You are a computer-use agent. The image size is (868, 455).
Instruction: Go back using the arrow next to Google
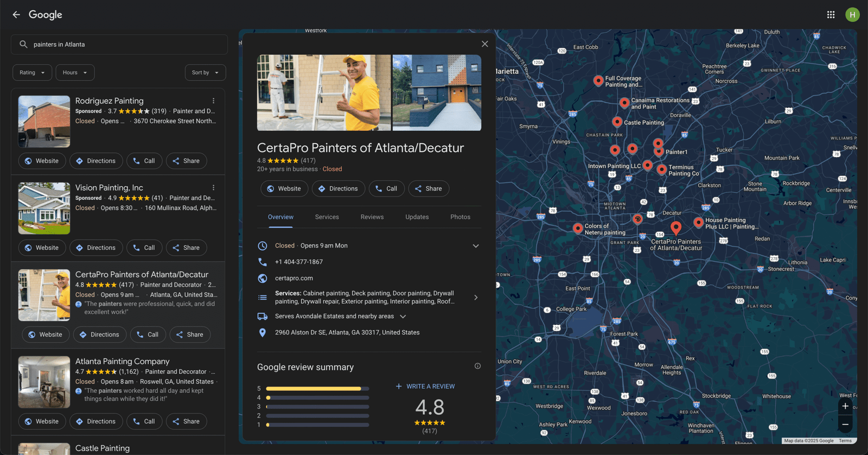(16, 15)
